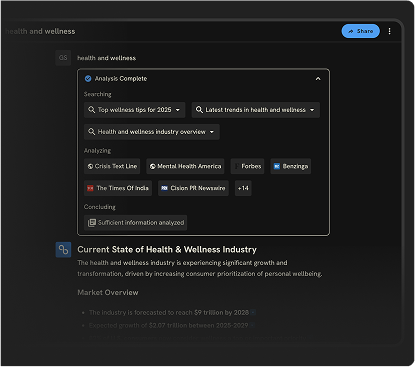Open the three-dot more options menu

coord(389,31)
